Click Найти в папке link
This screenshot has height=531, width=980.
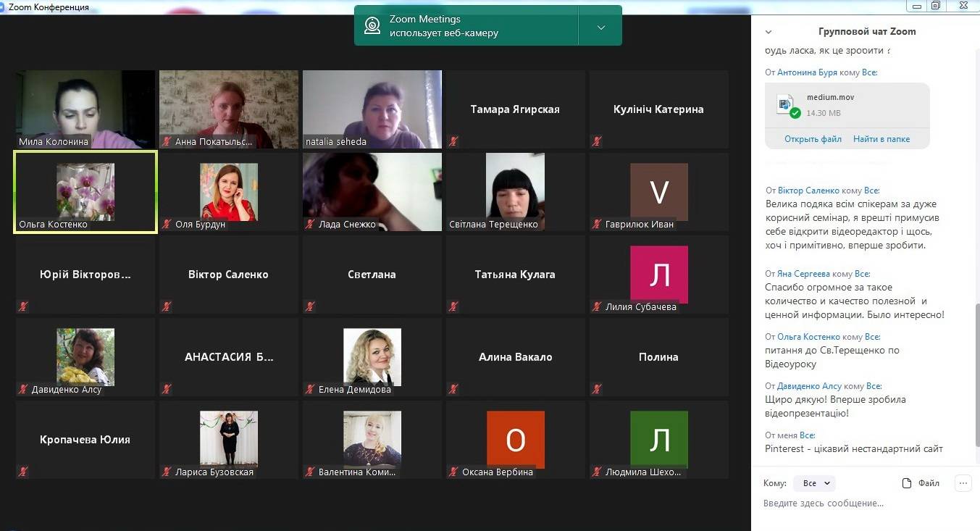coord(881,139)
